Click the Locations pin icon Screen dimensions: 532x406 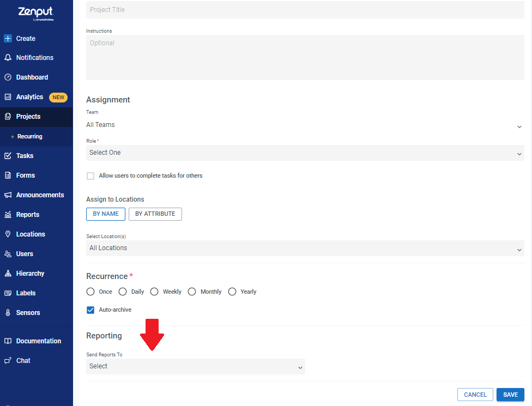pos(8,234)
